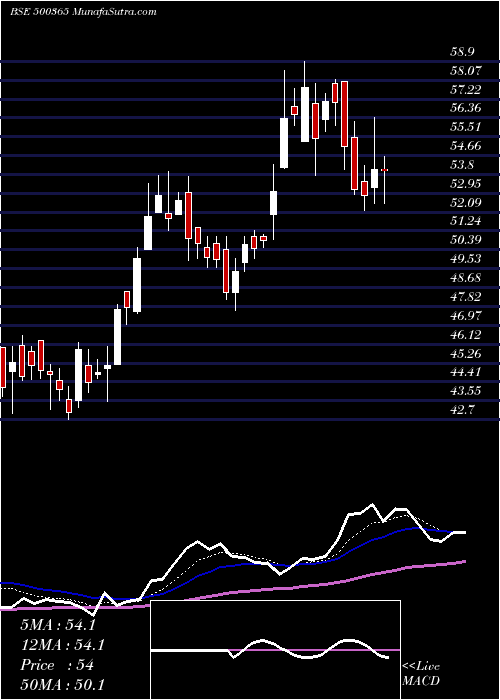Image resolution: width=500 pixels, height=700 pixels.
Task: Click the 12MA : 54.1 readout
Action: (x=62, y=645)
